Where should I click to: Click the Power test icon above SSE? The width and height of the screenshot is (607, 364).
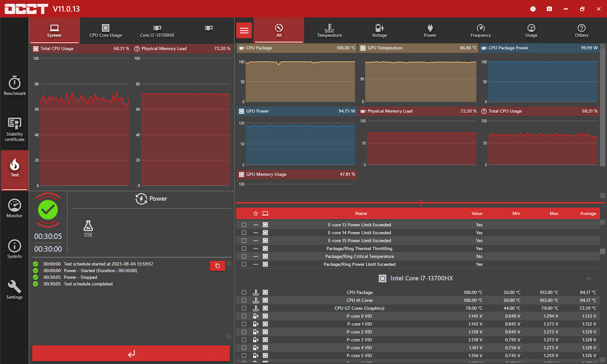tap(141, 199)
